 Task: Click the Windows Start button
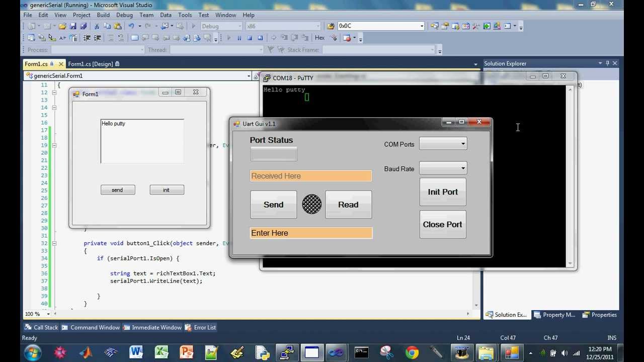click(x=33, y=352)
